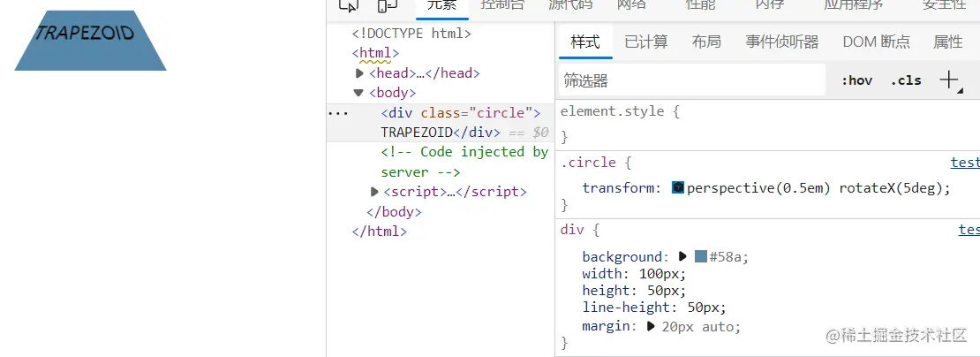Image resolution: width=980 pixels, height=357 pixels.
Task: Select the div class="circle" element row
Action: point(441,123)
